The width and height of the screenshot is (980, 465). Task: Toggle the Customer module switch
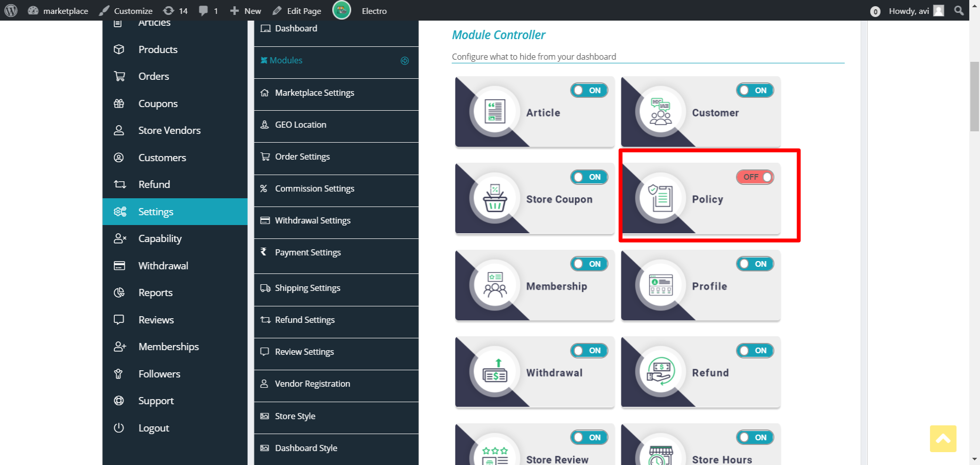click(755, 90)
